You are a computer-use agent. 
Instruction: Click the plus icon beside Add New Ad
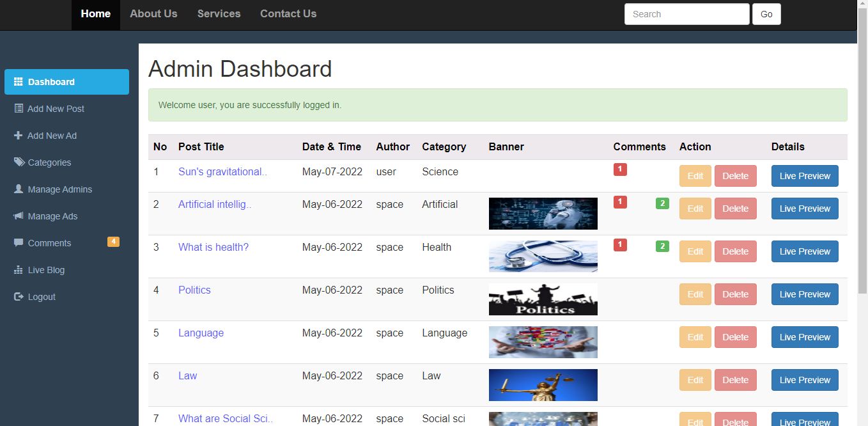coord(18,136)
